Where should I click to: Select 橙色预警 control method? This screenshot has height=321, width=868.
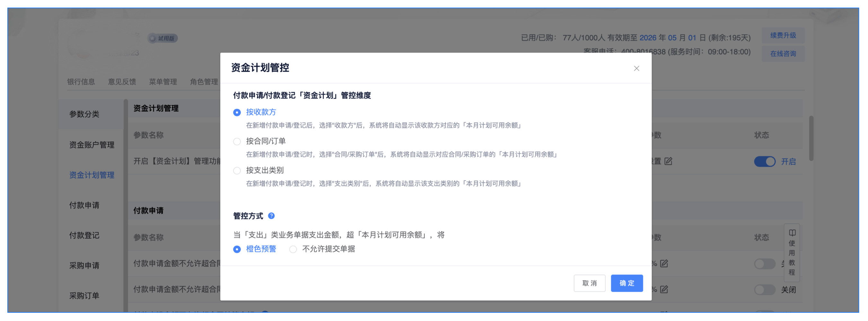click(237, 249)
